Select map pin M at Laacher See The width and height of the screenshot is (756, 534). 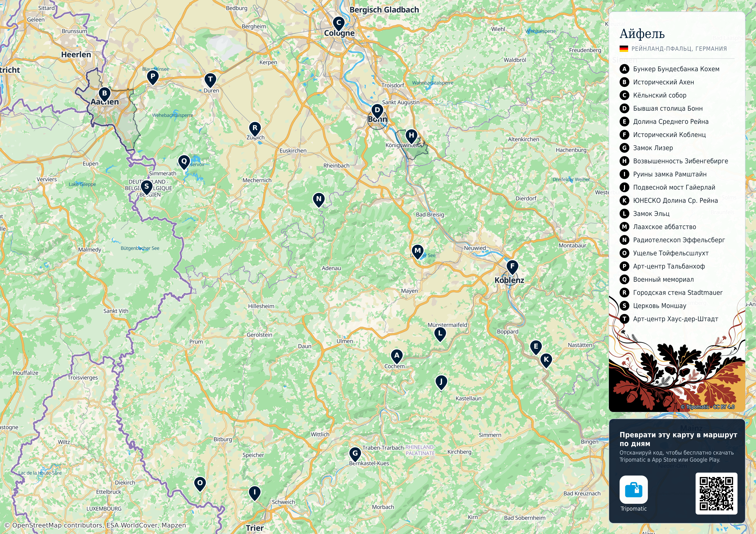pos(417,251)
